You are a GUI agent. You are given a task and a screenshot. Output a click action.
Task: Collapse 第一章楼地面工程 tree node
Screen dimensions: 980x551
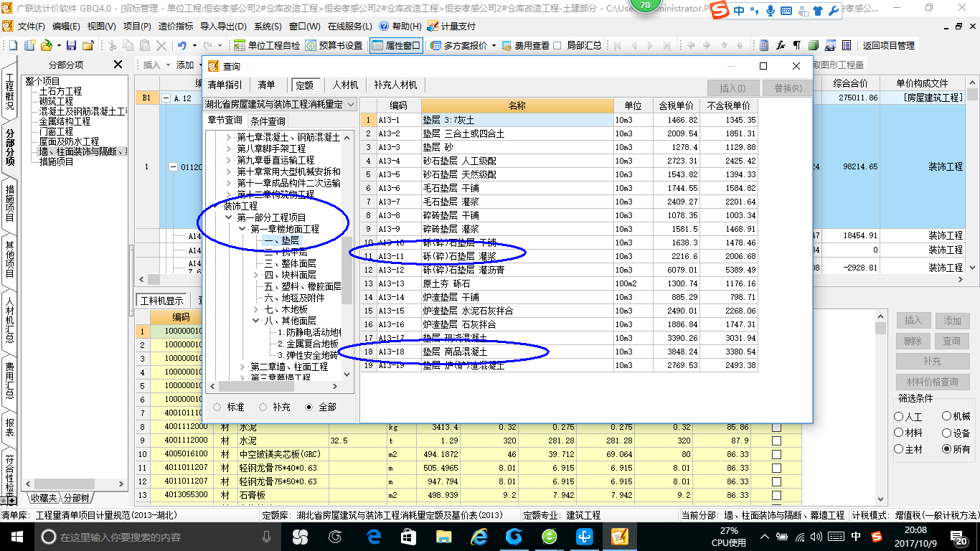coord(242,229)
